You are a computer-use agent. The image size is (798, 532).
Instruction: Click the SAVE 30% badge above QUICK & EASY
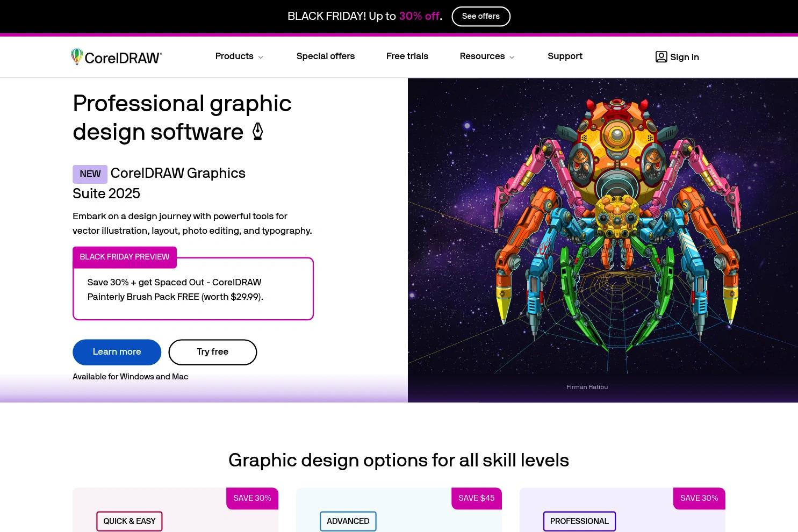(252, 498)
